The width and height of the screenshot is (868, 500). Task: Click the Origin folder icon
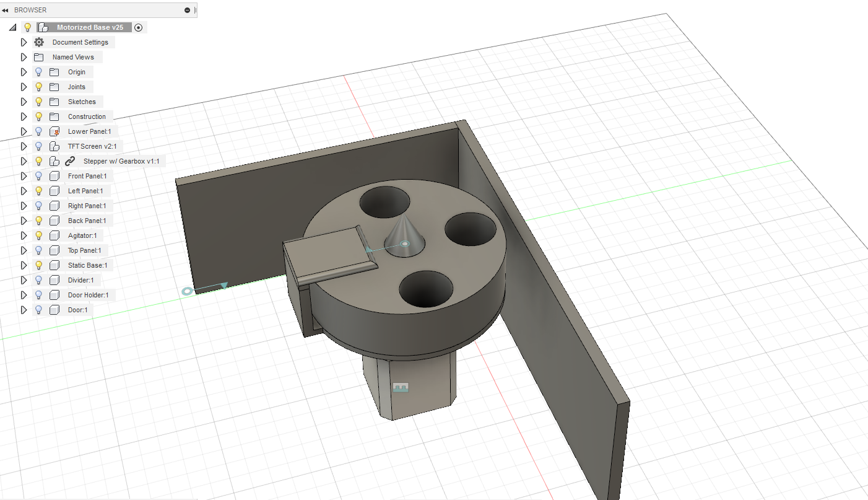[54, 72]
